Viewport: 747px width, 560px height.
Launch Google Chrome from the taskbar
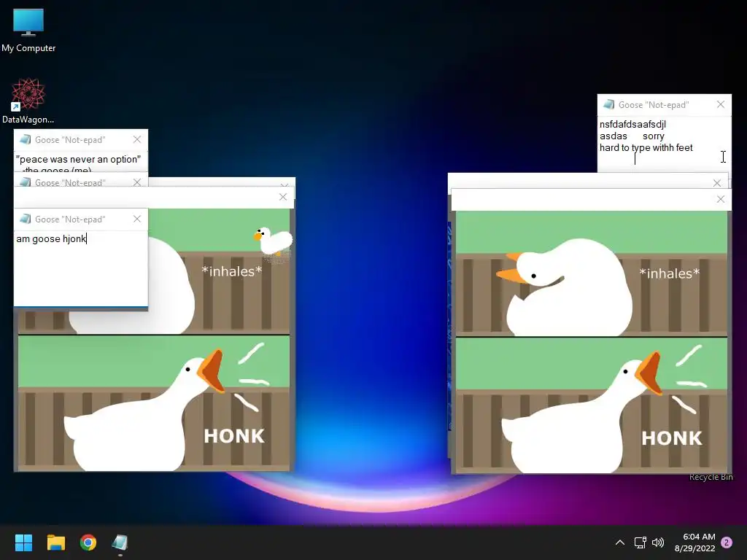point(88,542)
